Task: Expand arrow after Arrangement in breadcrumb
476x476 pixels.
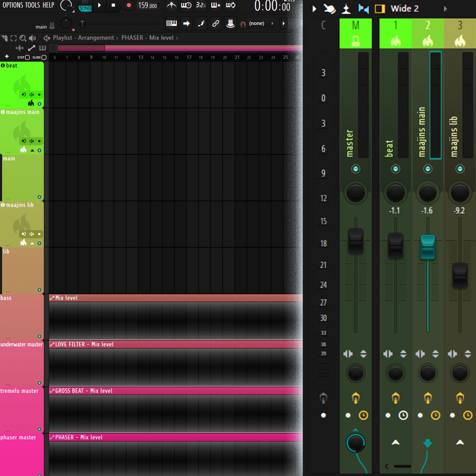Action: [117, 38]
